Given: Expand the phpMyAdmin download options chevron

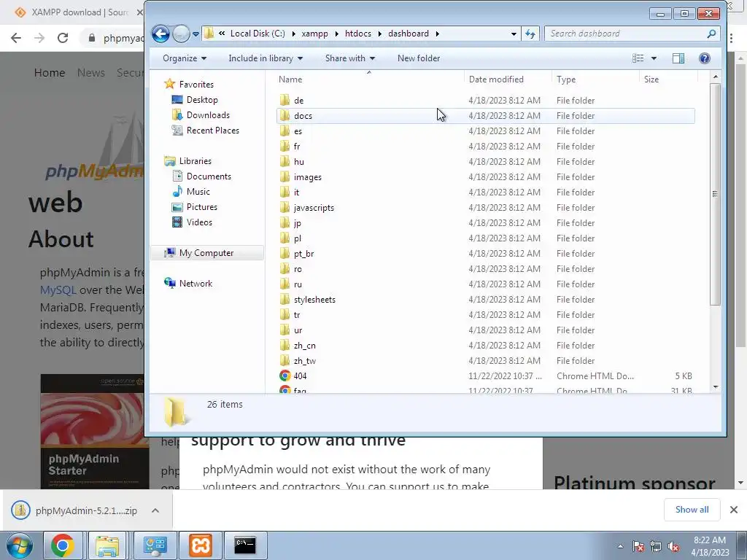Looking at the screenshot, I should 155,510.
